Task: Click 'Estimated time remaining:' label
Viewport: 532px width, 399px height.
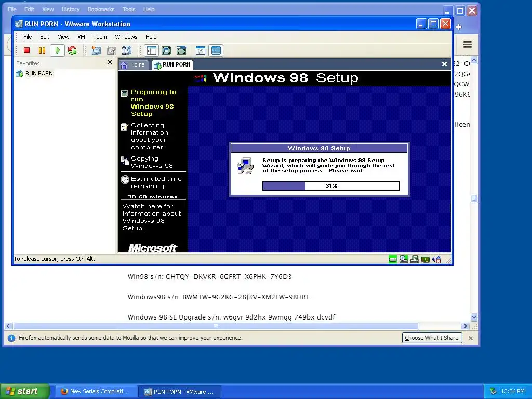Action: [x=156, y=182]
